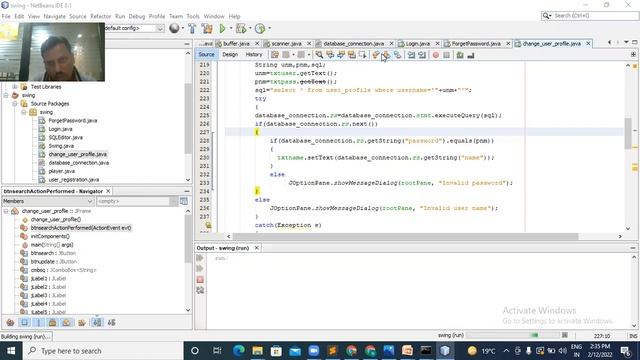Screen dimensions: 640x360
Task: Click the Toggle Rectangular Selection icon
Action: click(x=362, y=55)
